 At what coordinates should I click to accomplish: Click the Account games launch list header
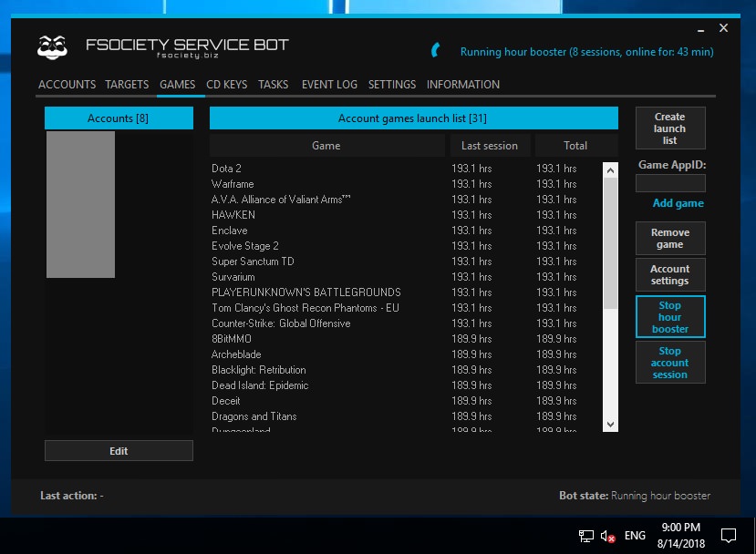pos(414,118)
